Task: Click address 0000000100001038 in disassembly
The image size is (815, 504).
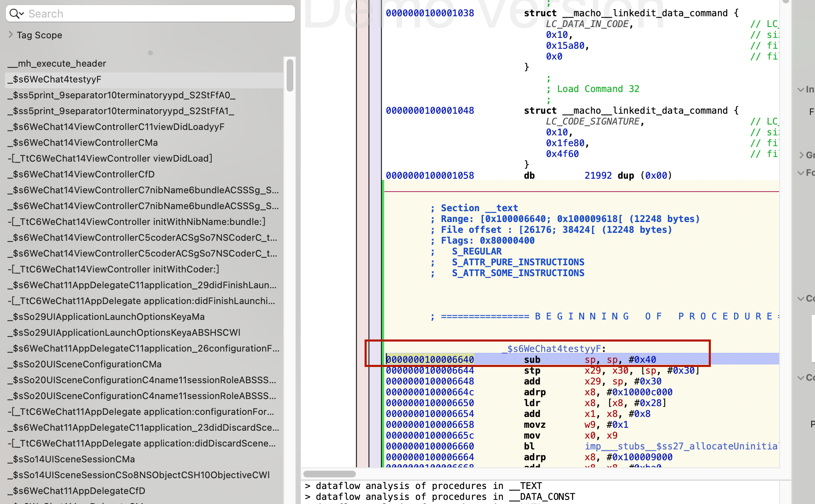Action: click(x=430, y=13)
